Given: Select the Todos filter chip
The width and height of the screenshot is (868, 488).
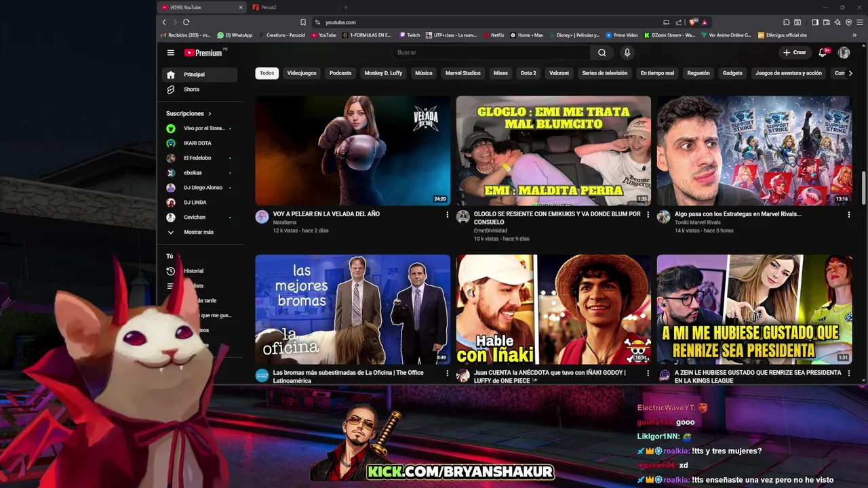Looking at the screenshot, I should [267, 73].
